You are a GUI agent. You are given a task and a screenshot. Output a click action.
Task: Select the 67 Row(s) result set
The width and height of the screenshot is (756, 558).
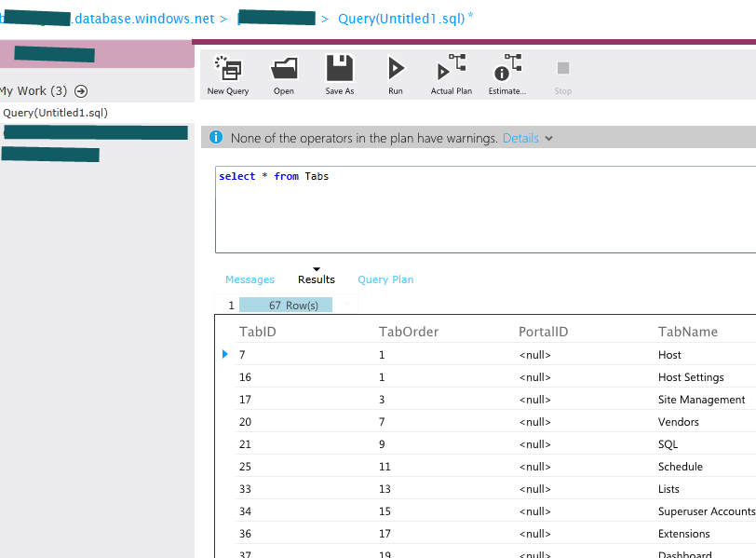click(x=286, y=306)
